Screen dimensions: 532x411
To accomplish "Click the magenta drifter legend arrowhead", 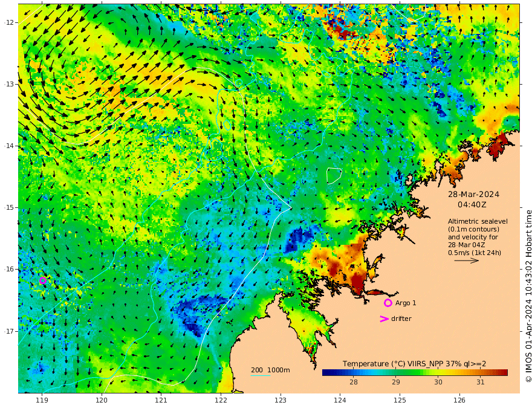I will pyautogui.click(x=384, y=319).
